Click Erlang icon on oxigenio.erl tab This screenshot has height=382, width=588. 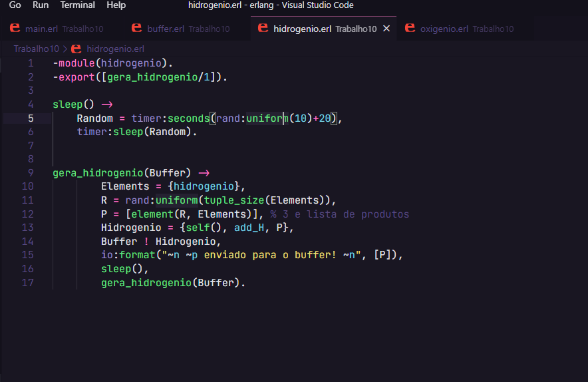pyautogui.click(x=410, y=28)
